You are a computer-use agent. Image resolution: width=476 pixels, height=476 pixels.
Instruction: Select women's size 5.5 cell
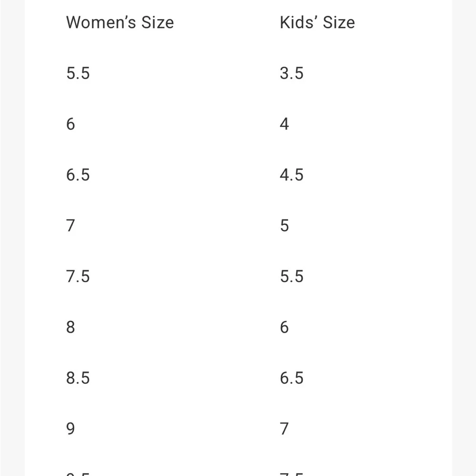pyautogui.click(x=78, y=73)
